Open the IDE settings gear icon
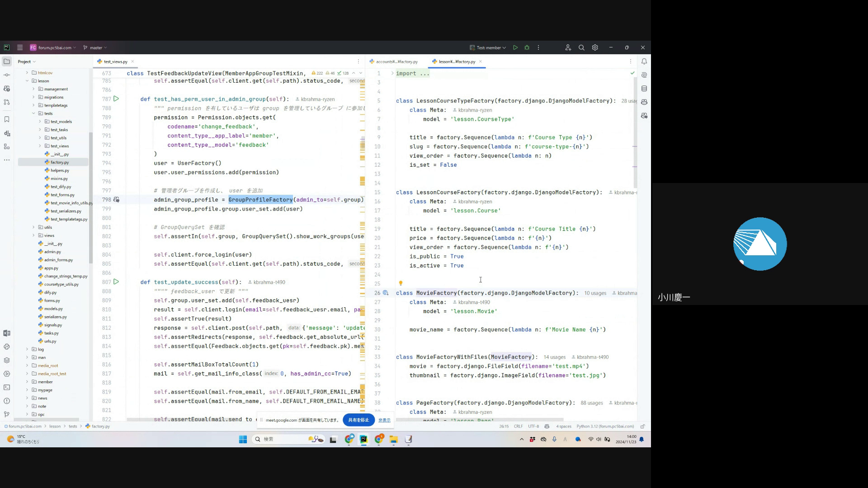 (595, 47)
